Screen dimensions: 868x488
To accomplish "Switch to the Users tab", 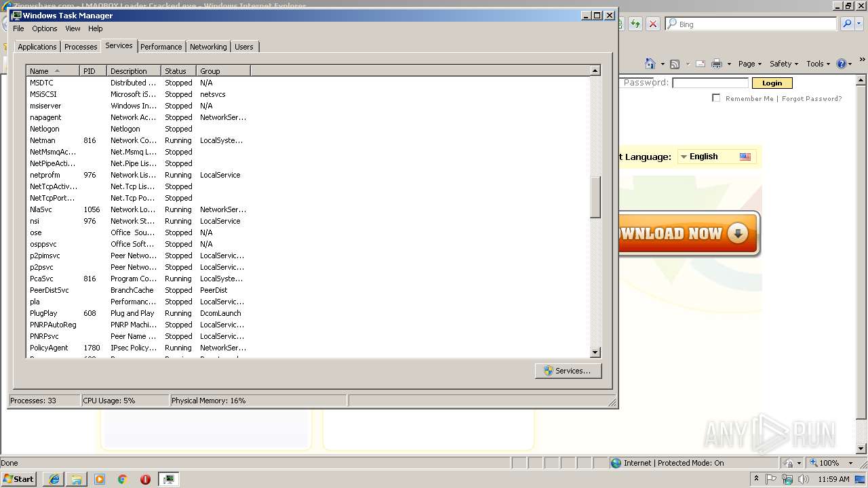I will (244, 47).
